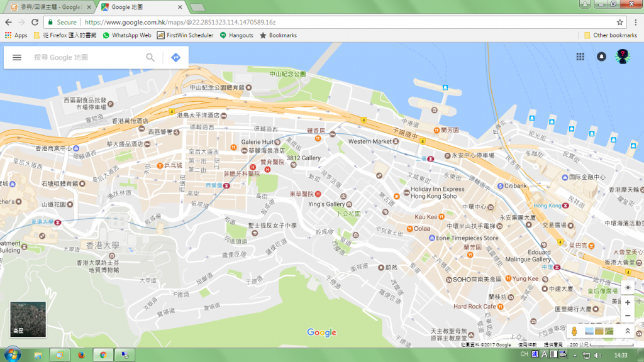This screenshot has height=362, width=644.
Task: Open Other bookmarks folder
Action: (x=610, y=35)
